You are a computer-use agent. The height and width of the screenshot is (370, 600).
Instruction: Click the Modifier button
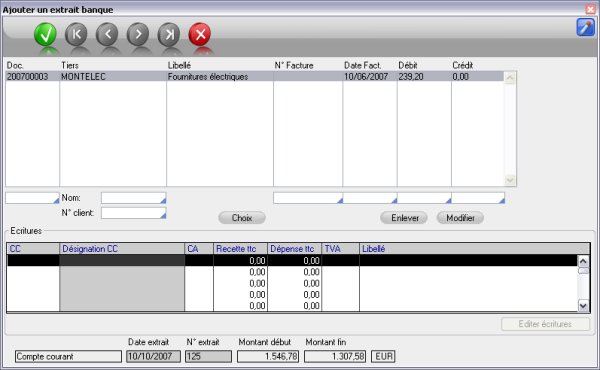(x=460, y=218)
